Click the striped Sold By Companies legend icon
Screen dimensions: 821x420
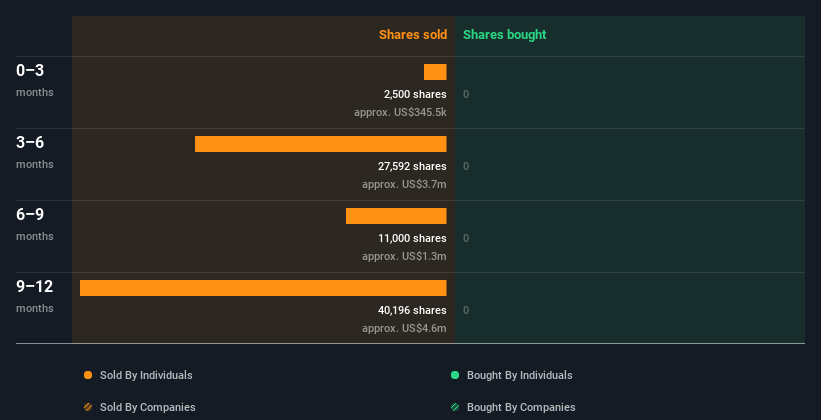pos(88,407)
